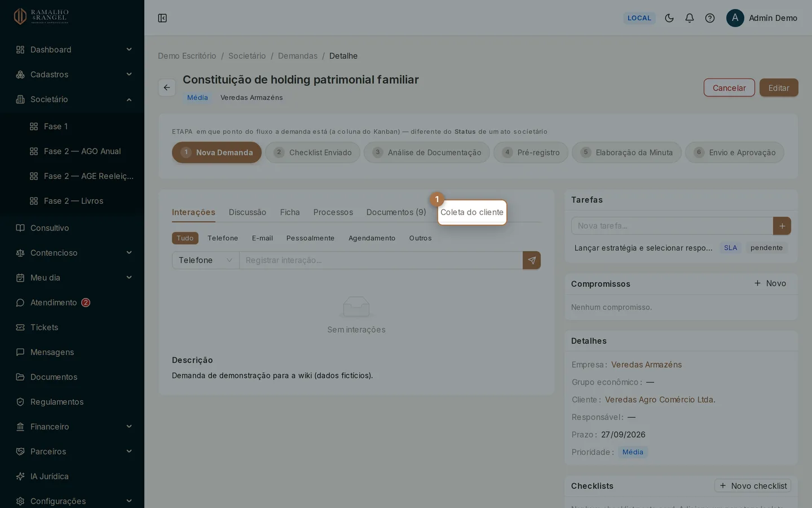Expand Meu dia menu chevron
812x508 pixels.
129,278
